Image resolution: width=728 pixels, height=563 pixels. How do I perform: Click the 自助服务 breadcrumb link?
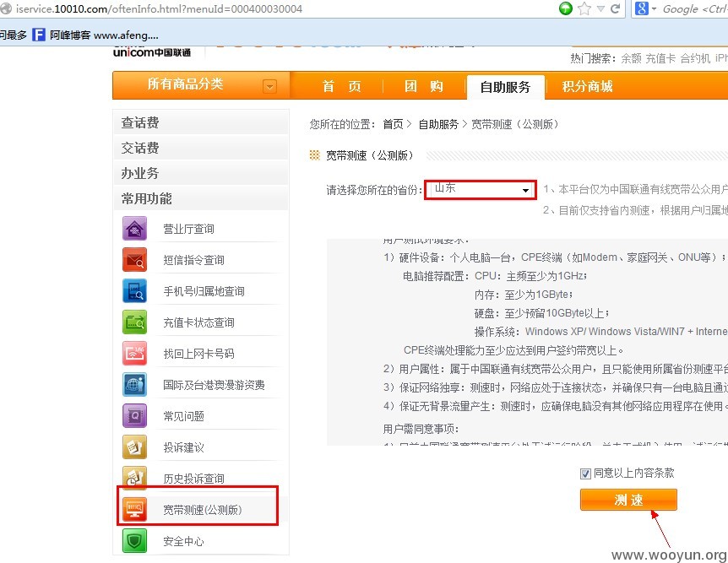(x=438, y=124)
